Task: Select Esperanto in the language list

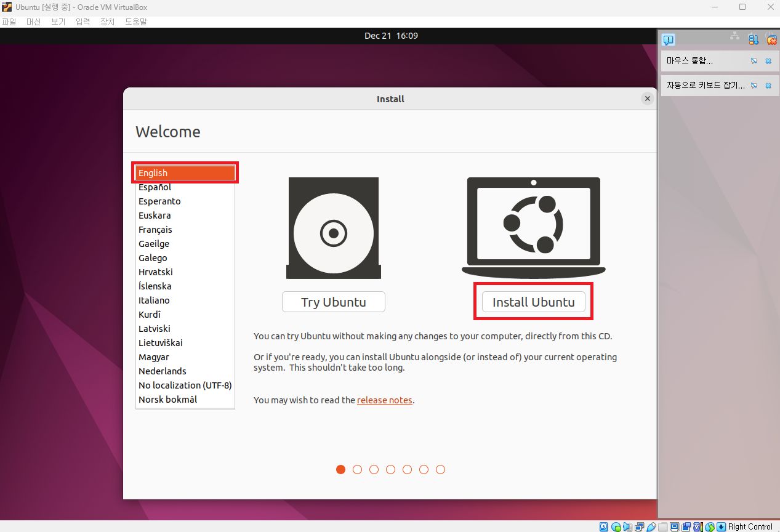Action: click(x=185, y=201)
